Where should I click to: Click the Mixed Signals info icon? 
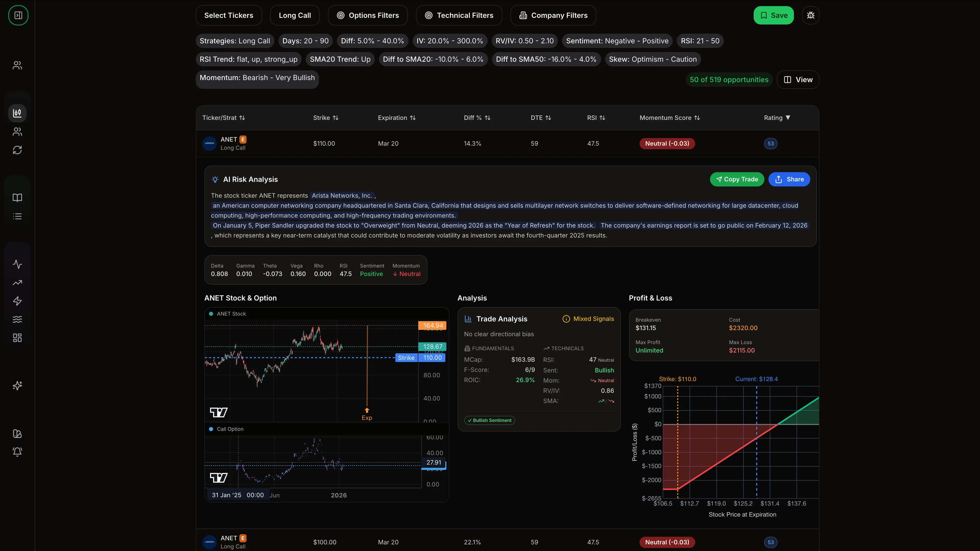point(566,319)
